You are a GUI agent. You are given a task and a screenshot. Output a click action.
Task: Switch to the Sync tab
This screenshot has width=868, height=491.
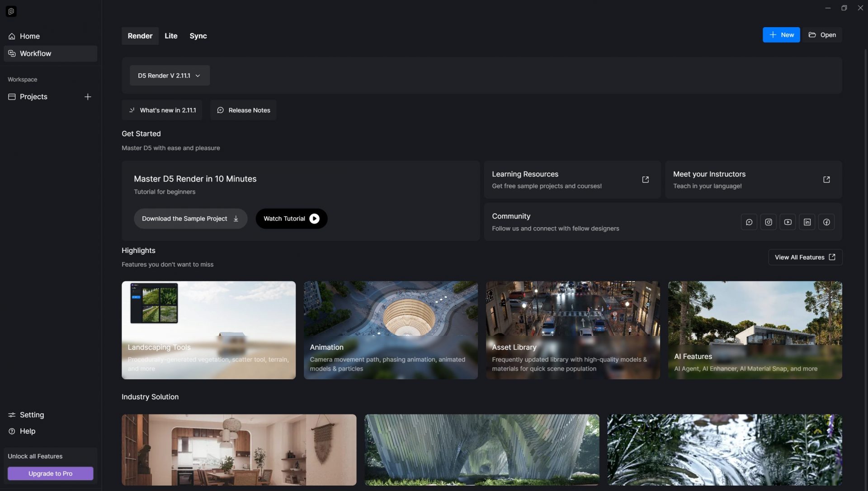pyautogui.click(x=198, y=36)
